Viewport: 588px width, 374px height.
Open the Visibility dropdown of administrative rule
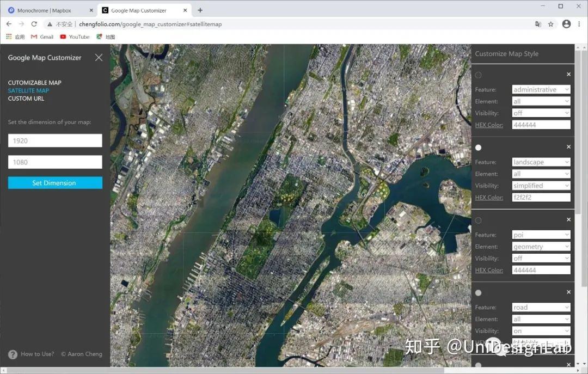coord(541,113)
